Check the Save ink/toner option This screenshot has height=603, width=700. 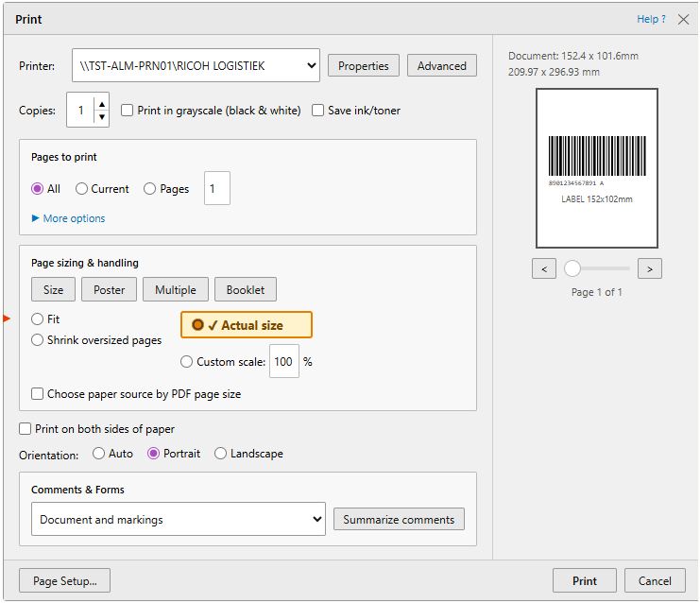tap(317, 111)
